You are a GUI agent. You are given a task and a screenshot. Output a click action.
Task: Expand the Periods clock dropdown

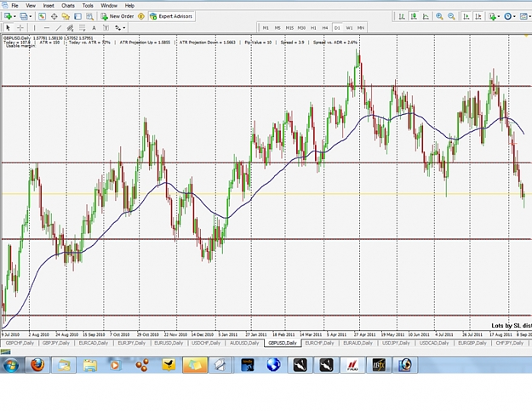(x=514, y=16)
